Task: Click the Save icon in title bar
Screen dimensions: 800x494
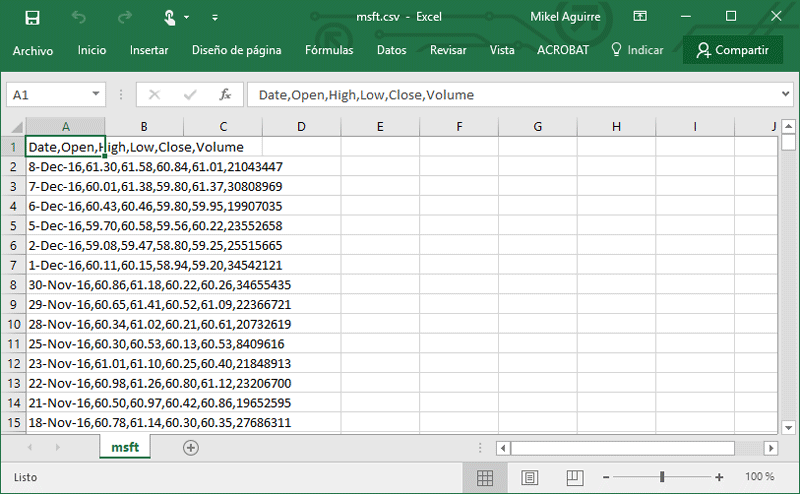Action: click(32, 17)
